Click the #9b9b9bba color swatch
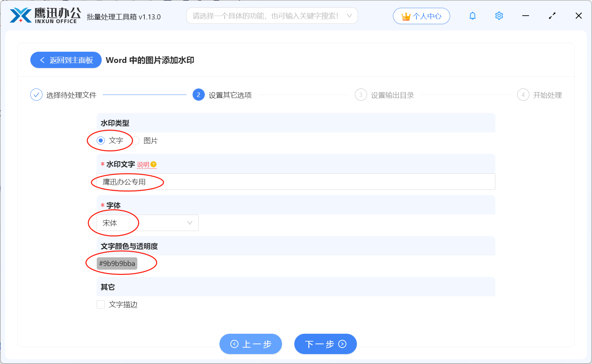Screen dimensions: 592x364 pyautogui.click(x=117, y=263)
